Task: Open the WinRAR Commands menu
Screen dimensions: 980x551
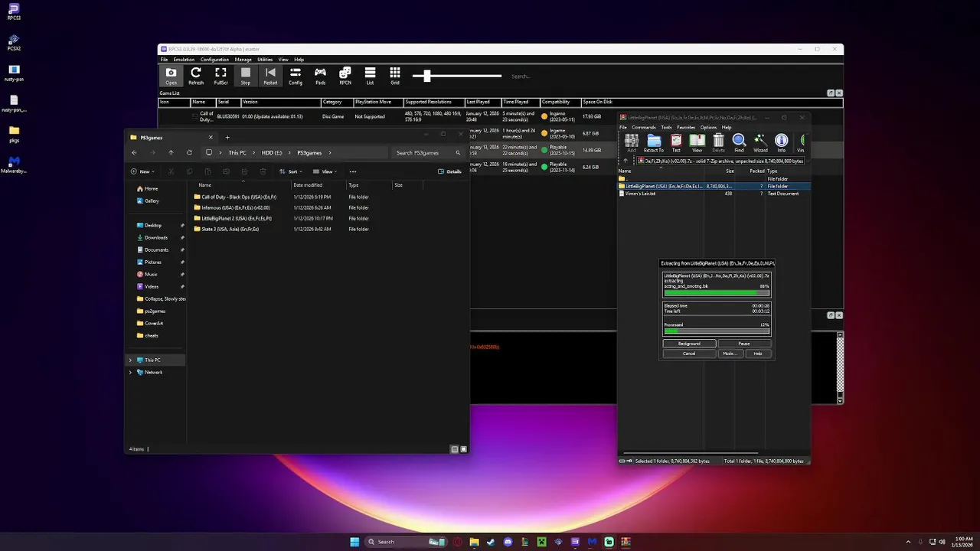Action: tap(644, 128)
